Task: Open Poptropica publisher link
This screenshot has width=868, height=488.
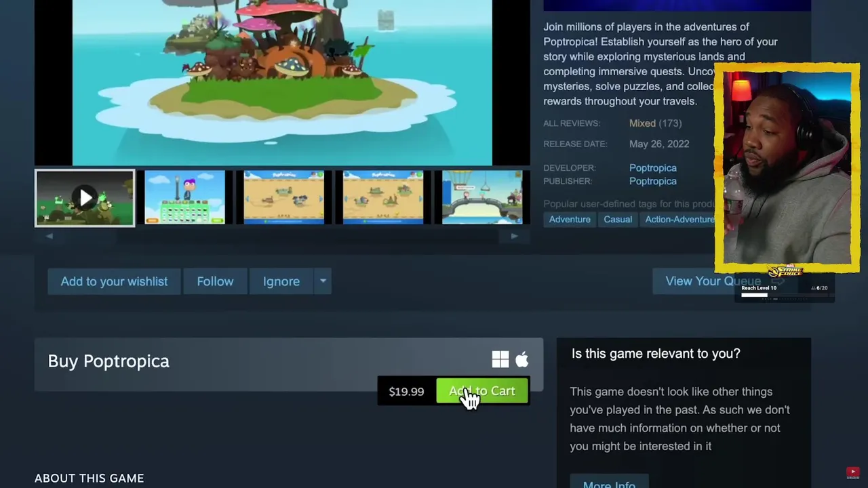Action: 653,181
